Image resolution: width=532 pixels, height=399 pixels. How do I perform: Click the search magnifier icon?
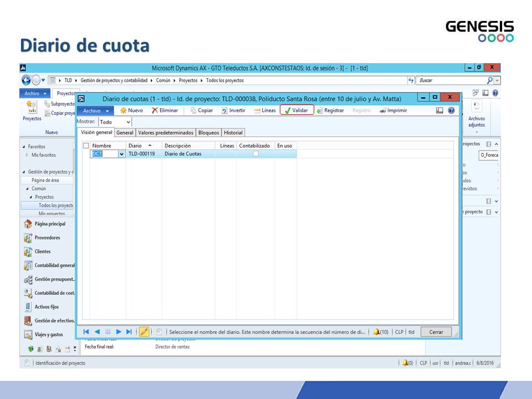(489, 80)
